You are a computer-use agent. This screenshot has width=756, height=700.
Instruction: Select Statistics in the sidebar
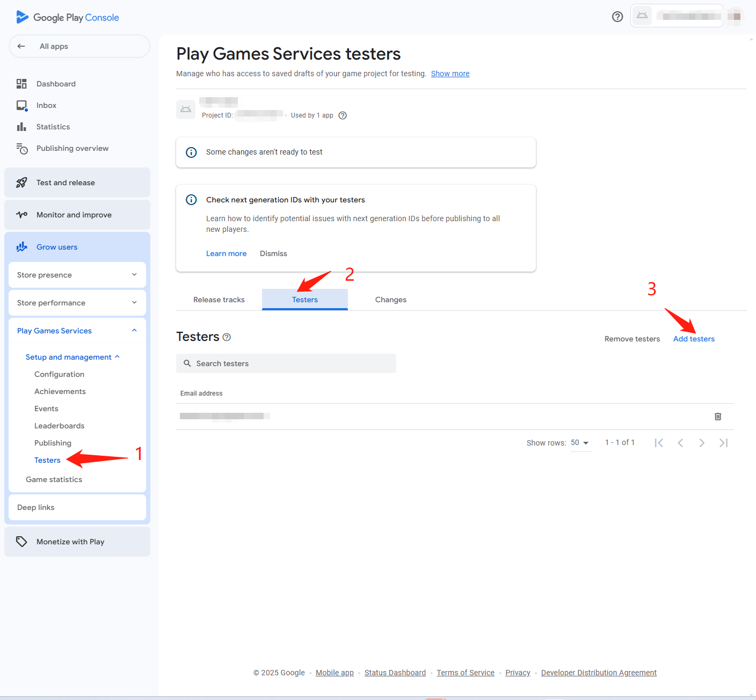pos(52,127)
